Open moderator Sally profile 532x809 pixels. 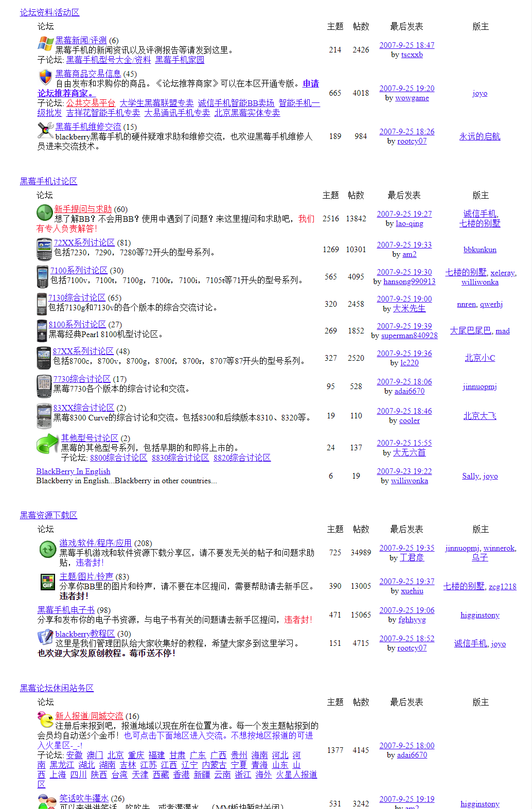470,476
